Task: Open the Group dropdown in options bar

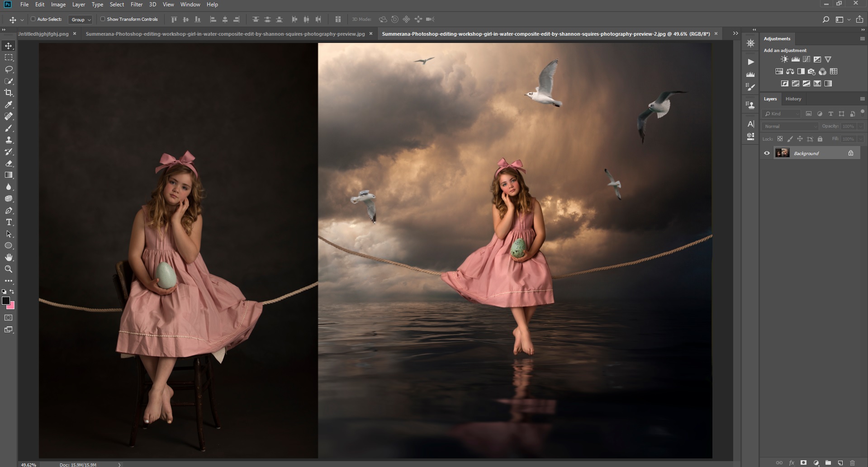Action: pyautogui.click(x=81, y=19)
